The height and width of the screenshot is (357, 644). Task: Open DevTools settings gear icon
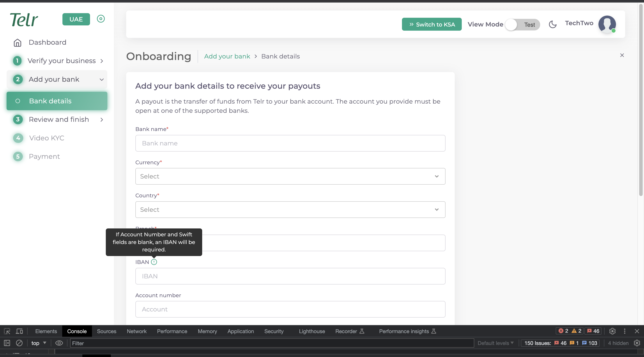(x=612, y=331)
